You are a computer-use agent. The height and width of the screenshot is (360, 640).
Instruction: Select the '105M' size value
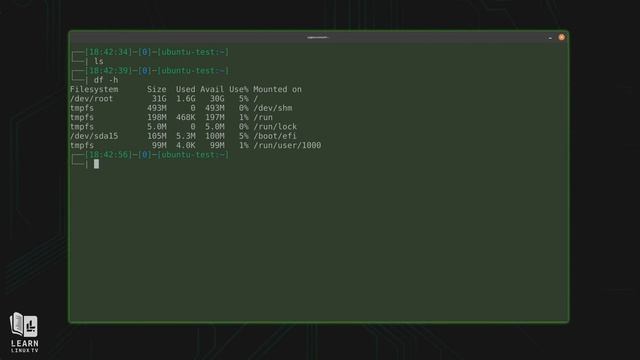click(x=157, y=136)
